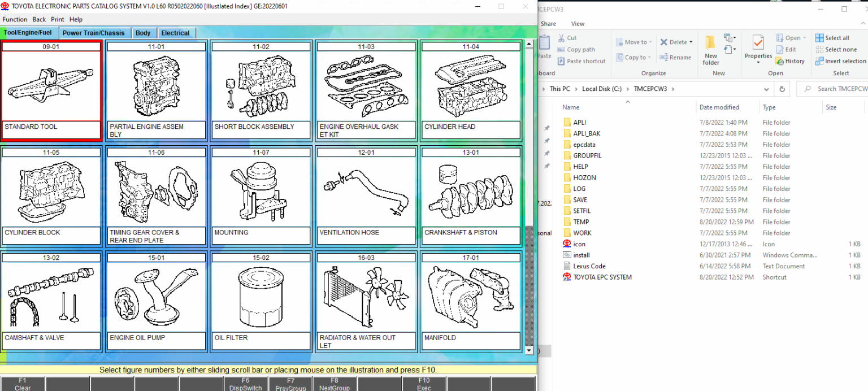Click the Rename icon
868x391 pixels.
pyautogui.click(x=676, y=57)
